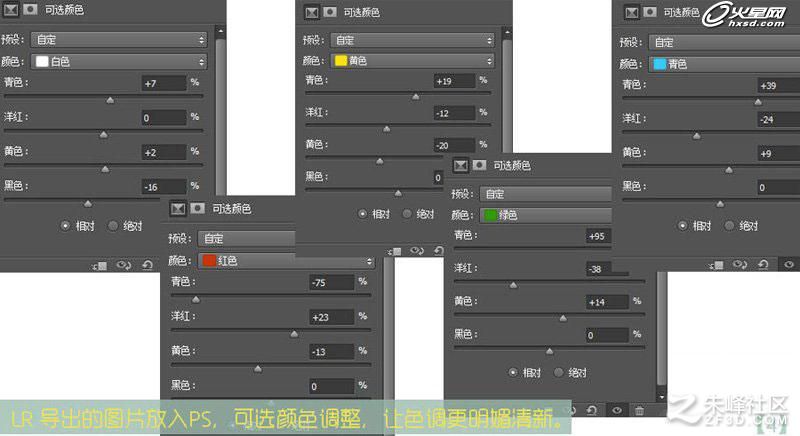Click the 黄色 (Yellow) slider handle in Green (绿色) panel
The width and height of the screenshot is (800, 436).
563,318
